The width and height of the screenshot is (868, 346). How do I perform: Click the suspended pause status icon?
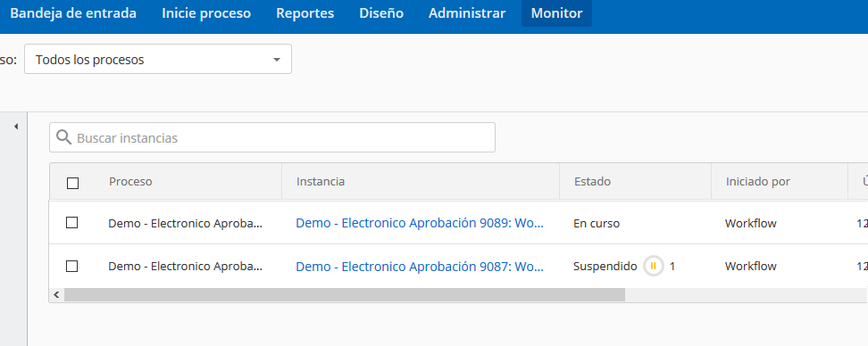point(653,267)
